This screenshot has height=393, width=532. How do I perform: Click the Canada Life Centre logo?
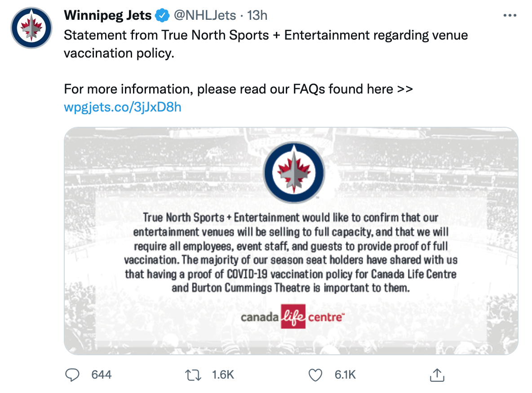[293, 316]
